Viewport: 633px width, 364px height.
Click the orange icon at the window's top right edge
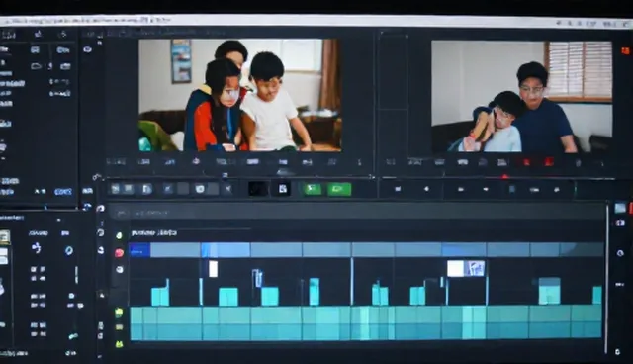625,50
